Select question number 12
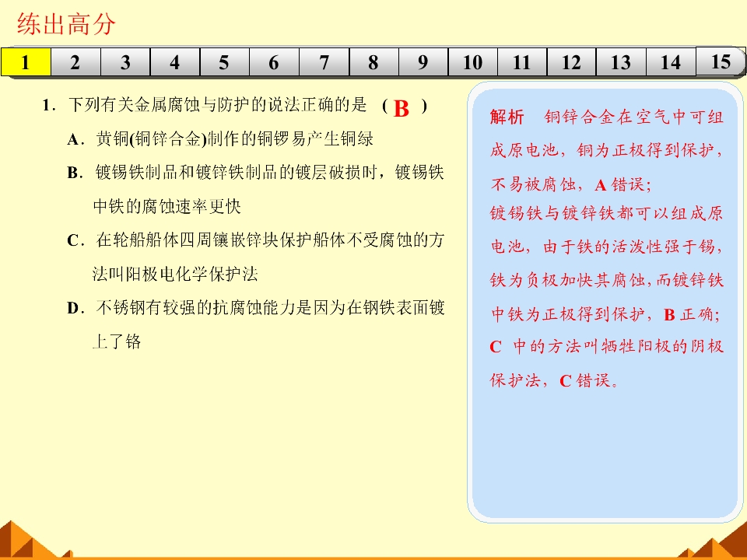The image size is (747, 560). coord(572,62)
